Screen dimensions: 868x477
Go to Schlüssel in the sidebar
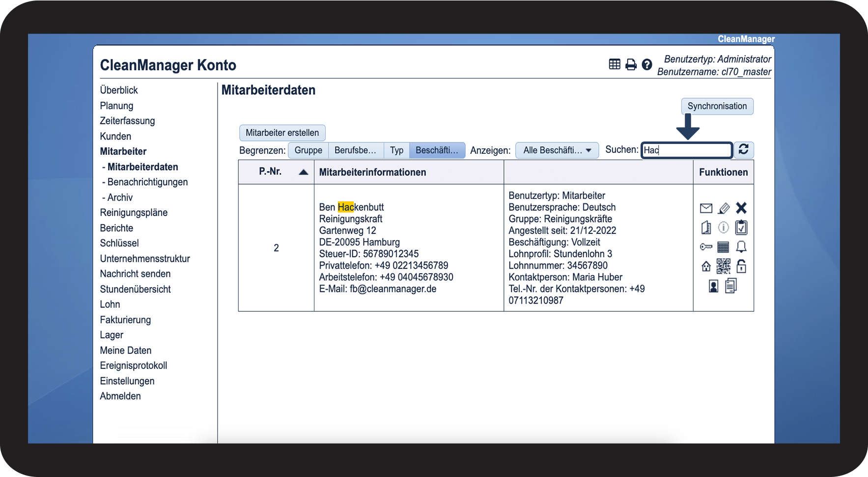coord(119,243)
